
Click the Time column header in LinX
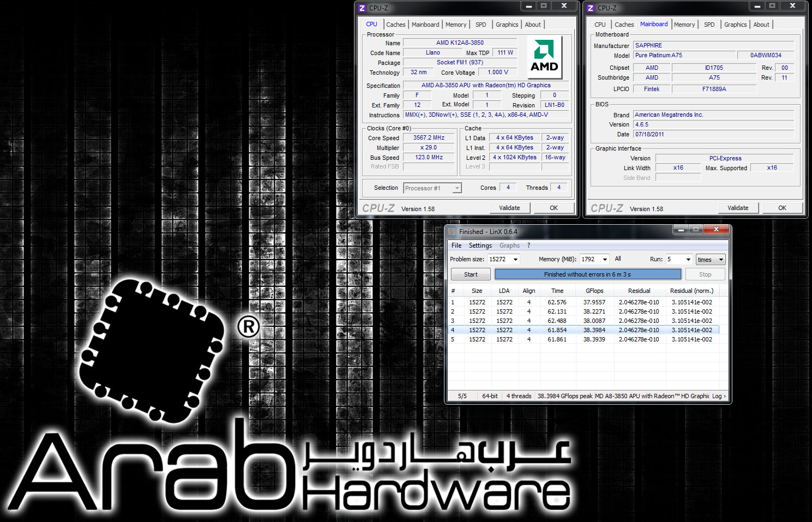point(557,291)
